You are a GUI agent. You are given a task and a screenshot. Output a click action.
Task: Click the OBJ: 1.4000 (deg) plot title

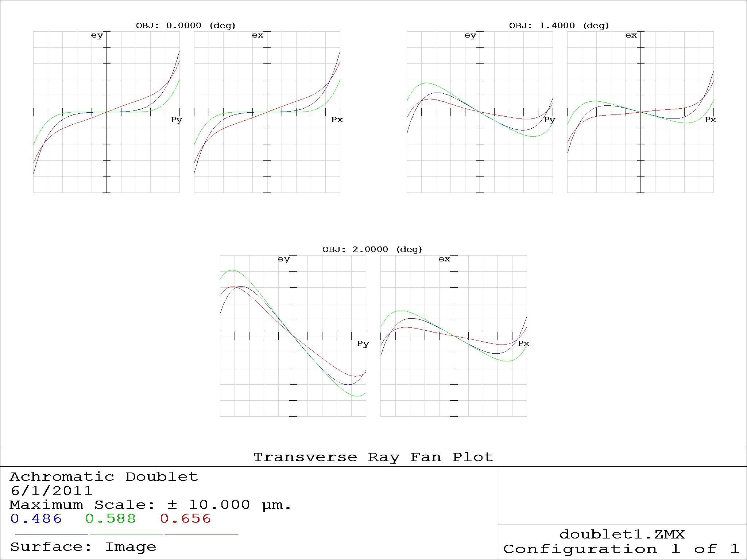click(559, 26)
